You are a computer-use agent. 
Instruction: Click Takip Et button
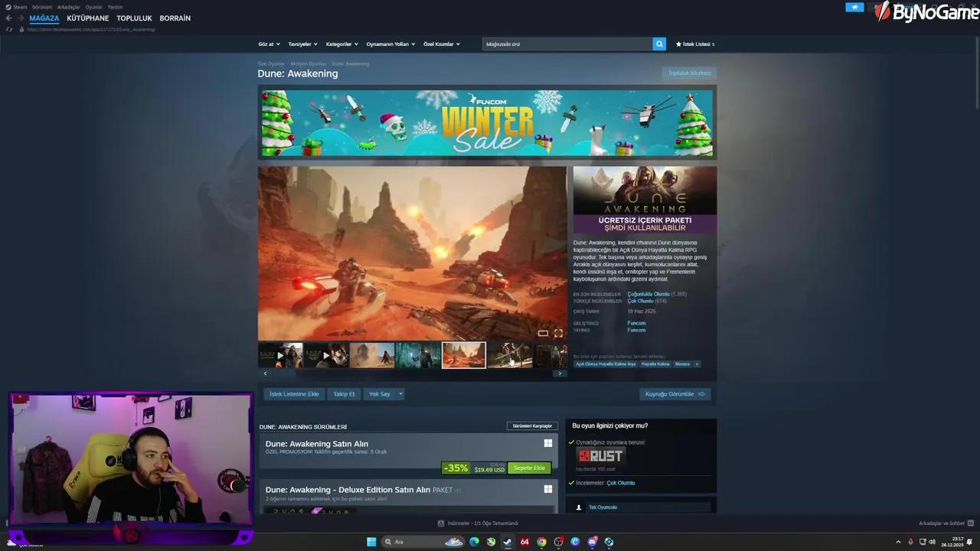coord(344,394)
